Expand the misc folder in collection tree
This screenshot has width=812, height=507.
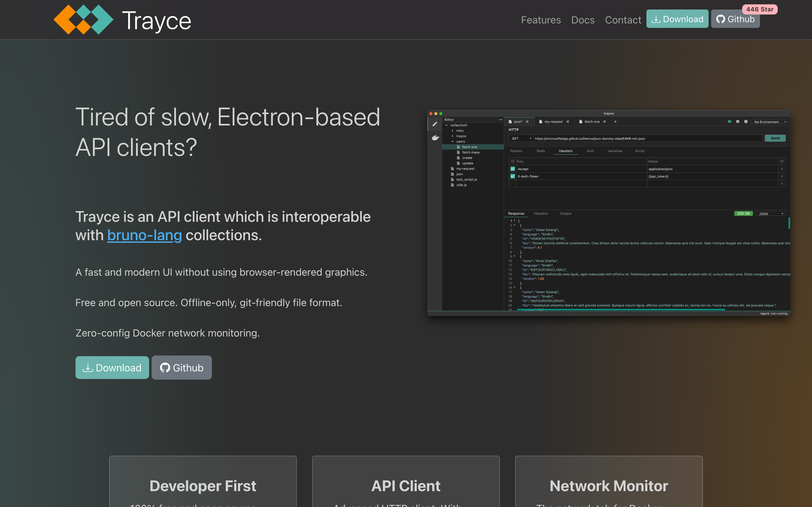click(x=453, y=131)
